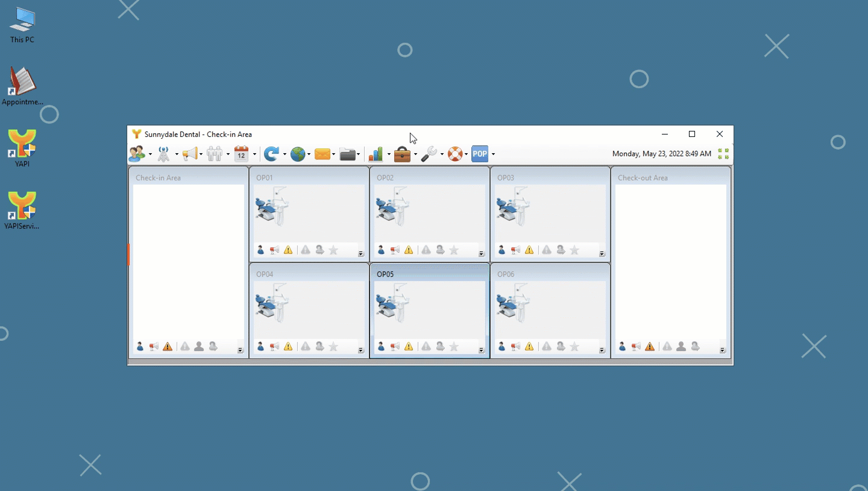Click the blue refresh arrow icon
868x491 pixels.
(x=271, y=154)
